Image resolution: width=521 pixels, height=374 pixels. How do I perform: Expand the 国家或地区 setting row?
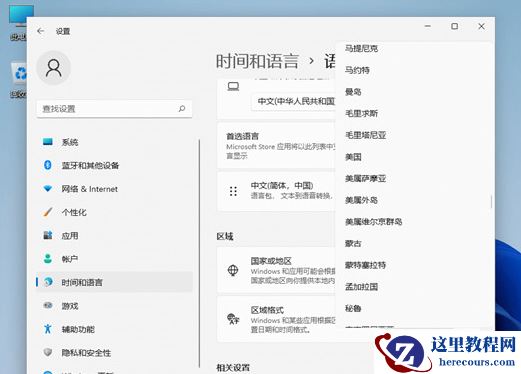pyautogui.click(x=277, y=270)
